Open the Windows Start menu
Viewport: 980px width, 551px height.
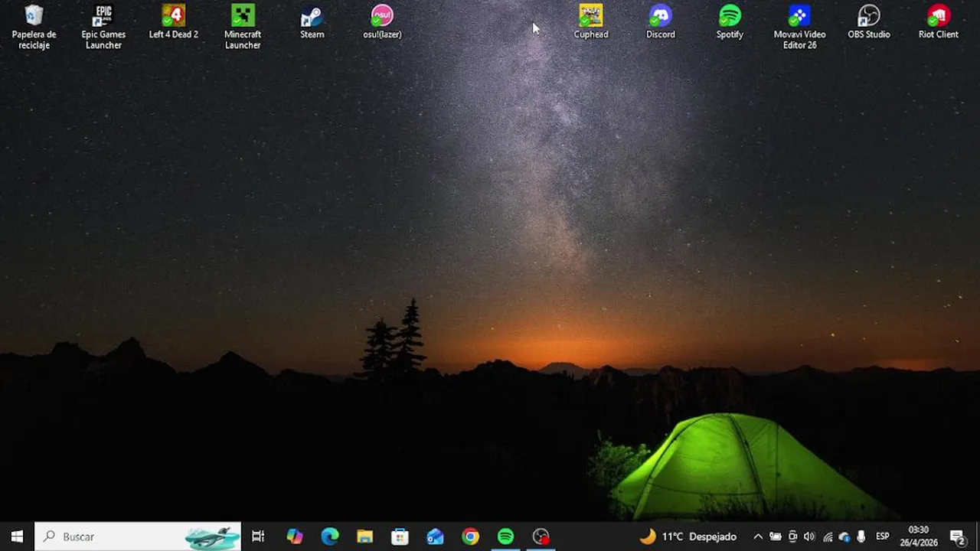[17, 536]
